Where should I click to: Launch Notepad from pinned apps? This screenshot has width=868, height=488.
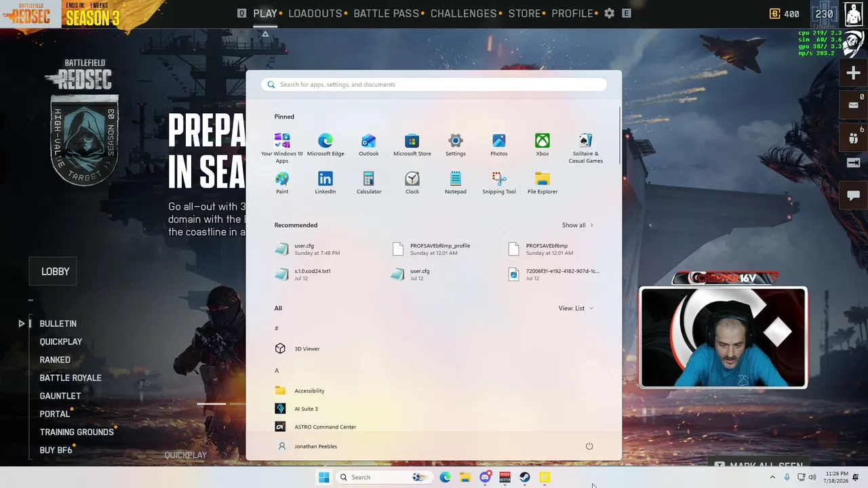tap(456, 183)
